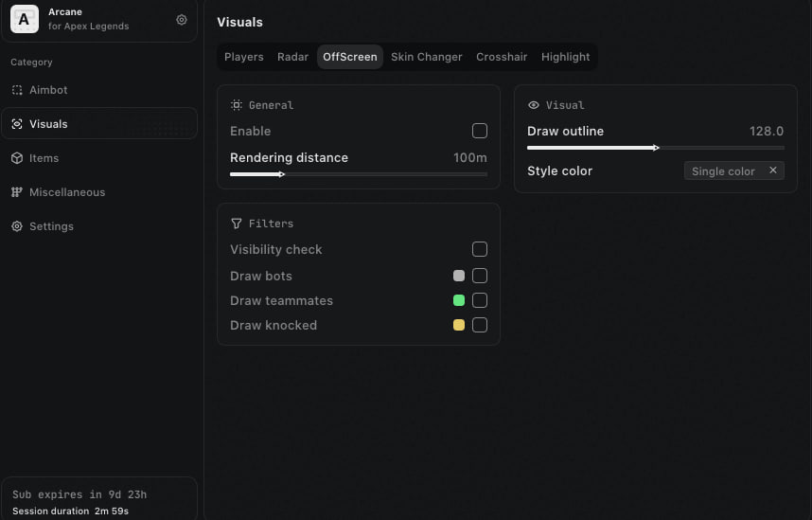The height and width of the screenshot is (520, 812).
Task: Tick the Draw knocked checkbox
Action: (x=480, y=325)
